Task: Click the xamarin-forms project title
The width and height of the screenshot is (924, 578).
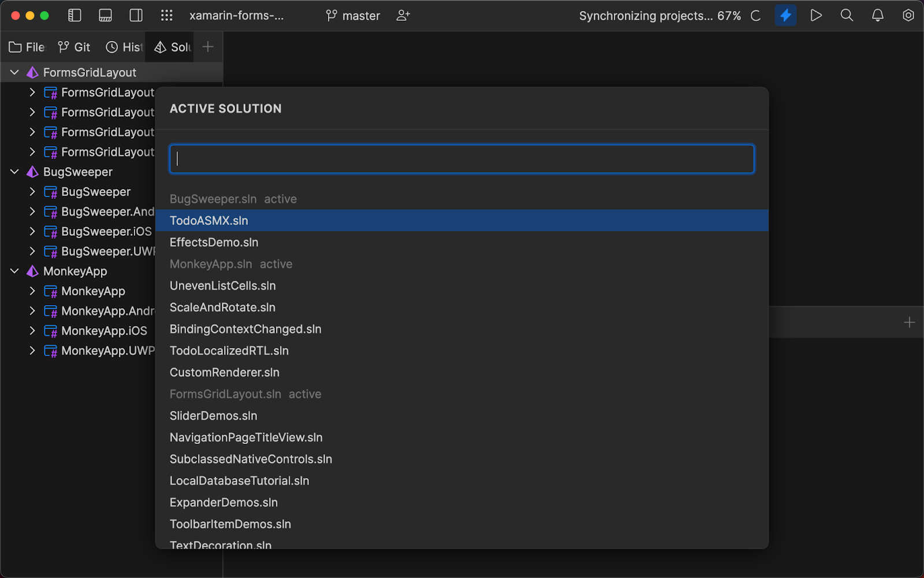Action: click(x=237, y=16)
